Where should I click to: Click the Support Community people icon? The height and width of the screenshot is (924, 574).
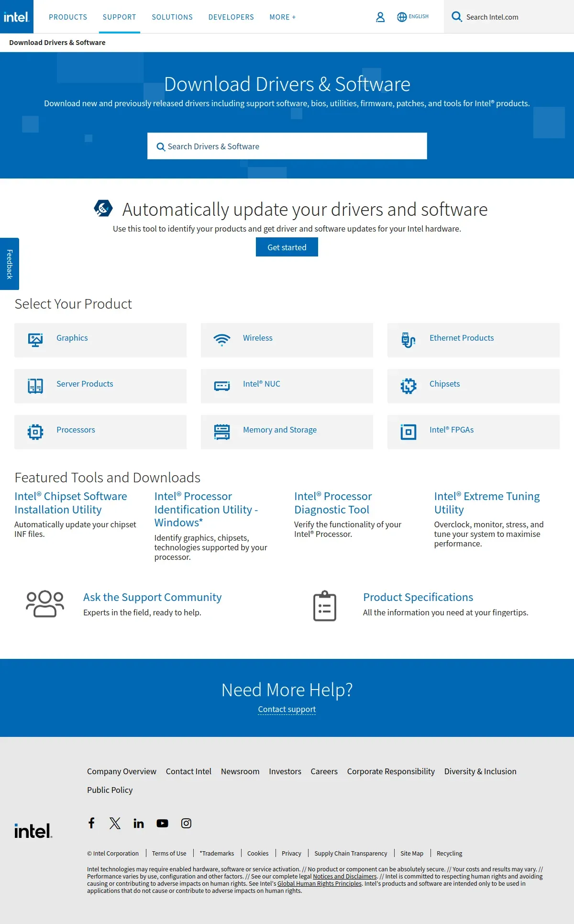pos(45,603)
